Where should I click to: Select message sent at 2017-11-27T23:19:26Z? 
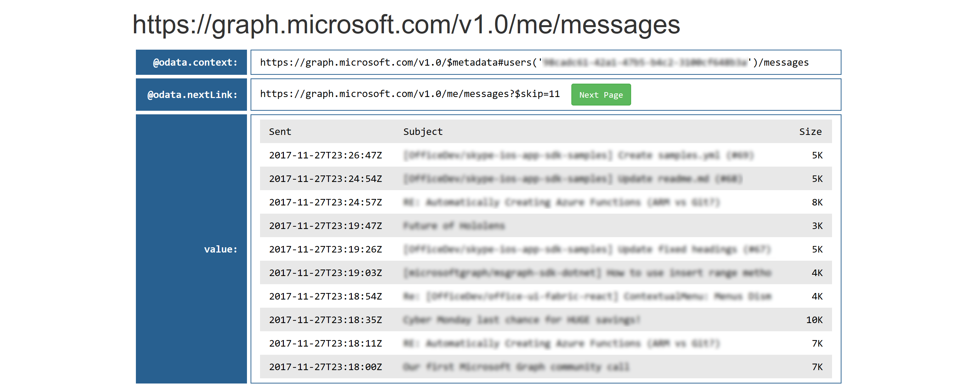click(325, 250)
